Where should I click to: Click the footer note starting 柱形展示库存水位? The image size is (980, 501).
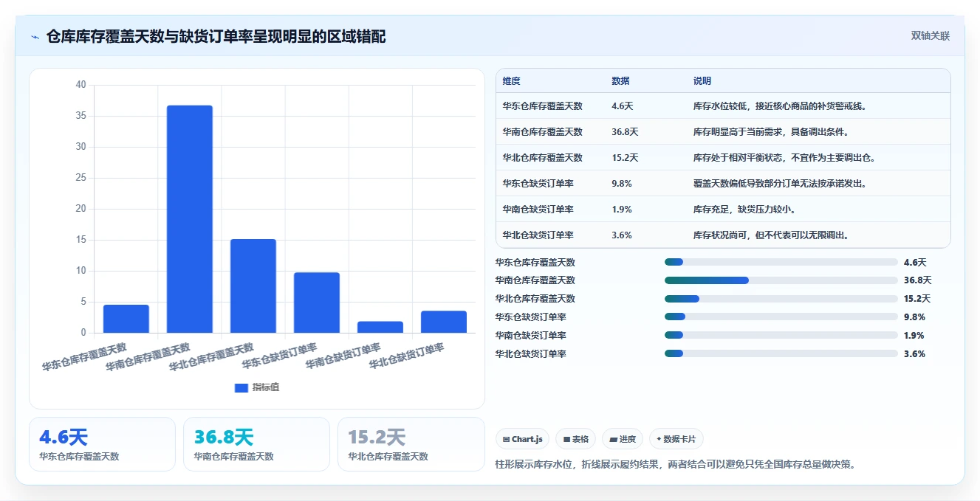[x=676, y=465]
